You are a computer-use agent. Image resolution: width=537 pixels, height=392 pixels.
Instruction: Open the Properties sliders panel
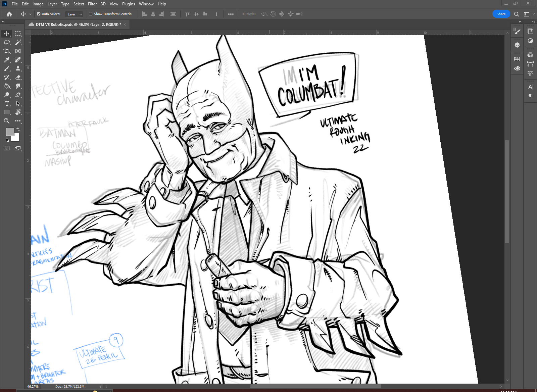tap(530, 73)
